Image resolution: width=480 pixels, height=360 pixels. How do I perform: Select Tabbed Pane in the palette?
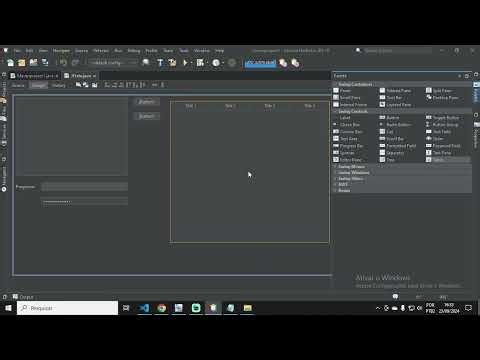click(395, 91)
